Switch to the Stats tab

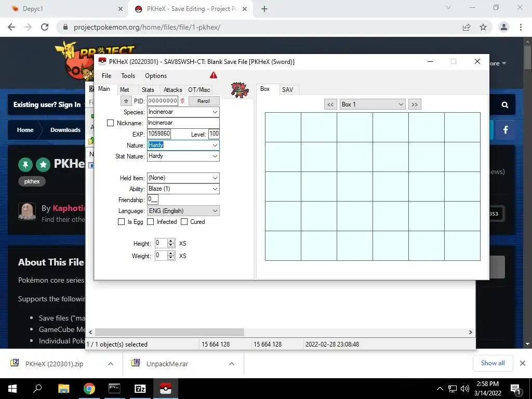point(148,89)
